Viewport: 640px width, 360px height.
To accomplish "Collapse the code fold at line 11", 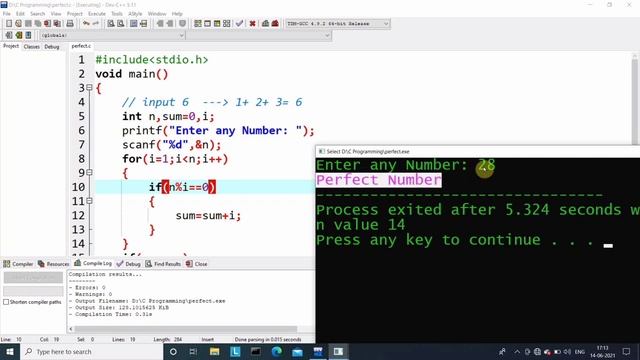I will coord(89,201).
